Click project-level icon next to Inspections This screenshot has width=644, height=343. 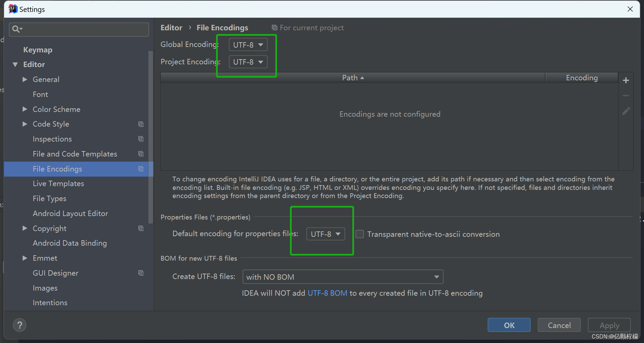coord(141,139)
